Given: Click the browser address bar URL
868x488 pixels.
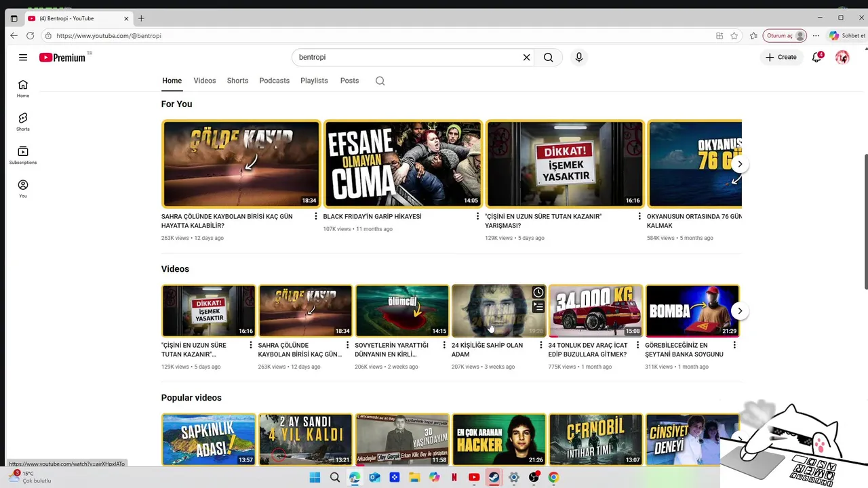Looking at the screenshot, I should pyautogui.click(x=108, y=36).
